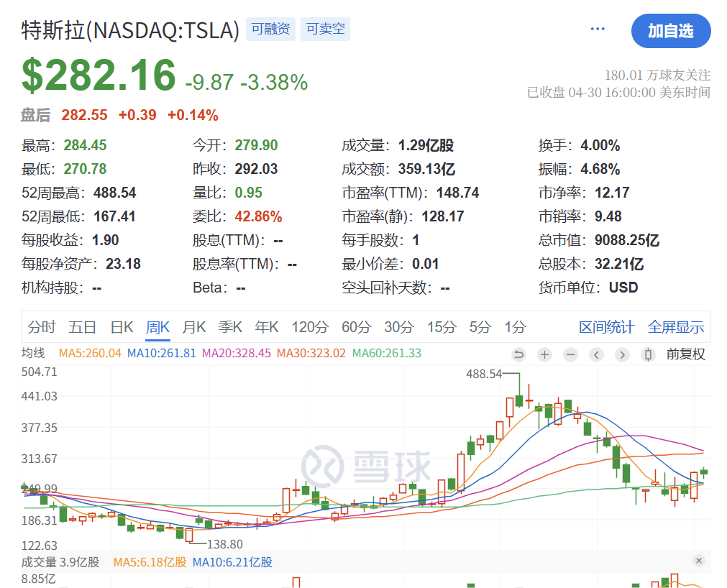Click the MA60:261.33 moving average label
Viewport: 727px width, 588px height.
[387, 353]
